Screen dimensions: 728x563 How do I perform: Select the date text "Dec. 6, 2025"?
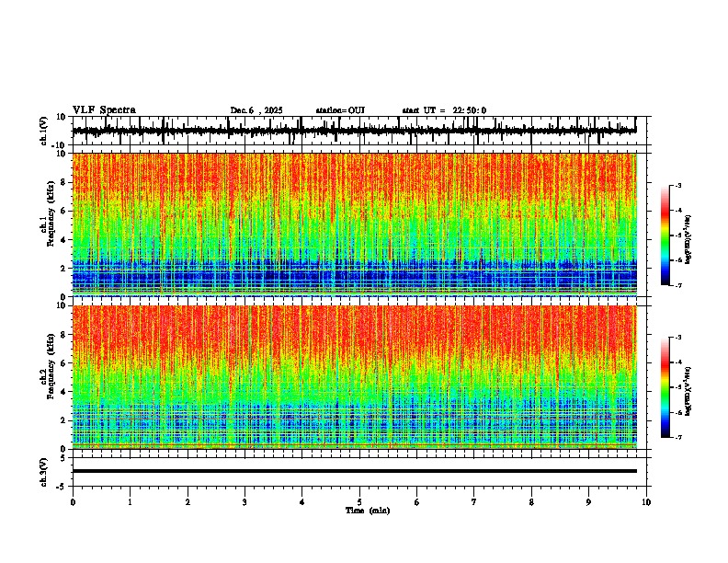tap(256, 110)
